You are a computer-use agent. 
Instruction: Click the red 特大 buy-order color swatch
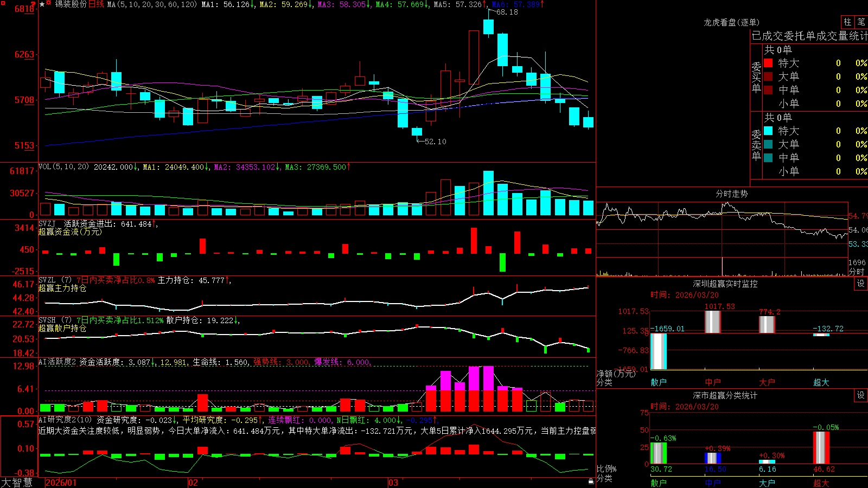(768, 63)
